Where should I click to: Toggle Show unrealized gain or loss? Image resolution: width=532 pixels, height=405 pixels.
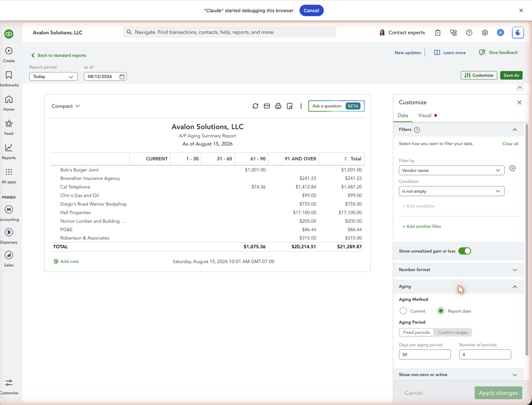pos(465,251)
